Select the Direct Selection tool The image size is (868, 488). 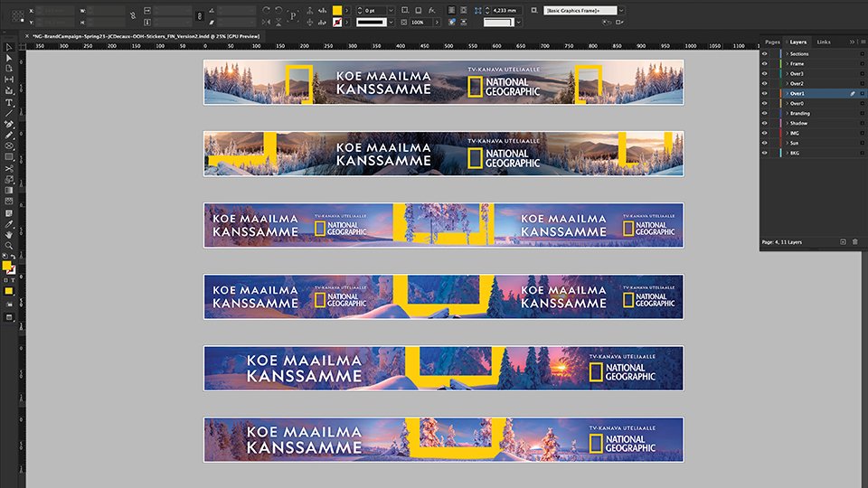click(x=9, y=58)
